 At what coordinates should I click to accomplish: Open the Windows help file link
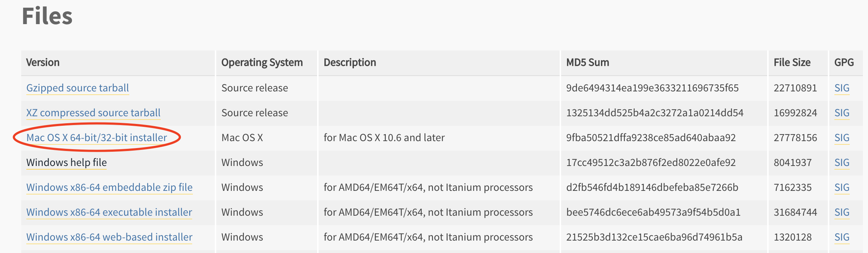66,163
